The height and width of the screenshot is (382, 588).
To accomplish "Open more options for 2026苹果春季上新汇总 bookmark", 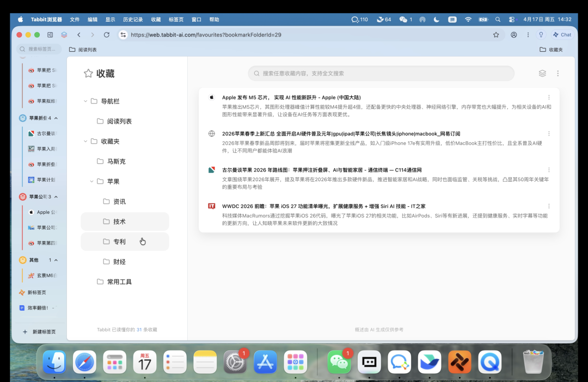I will (x=549, y=134).
